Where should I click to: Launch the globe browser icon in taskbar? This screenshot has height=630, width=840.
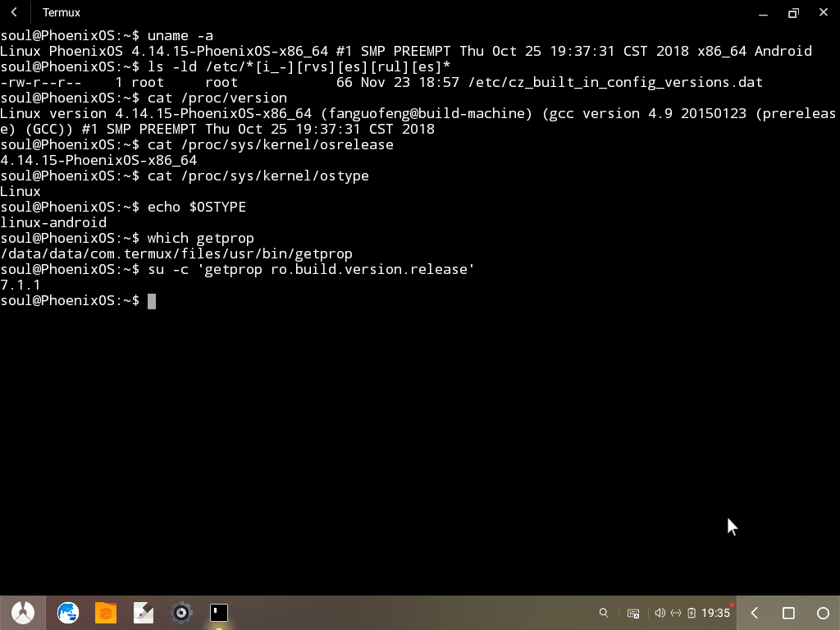pyautogui.click(x=68, y=612)
